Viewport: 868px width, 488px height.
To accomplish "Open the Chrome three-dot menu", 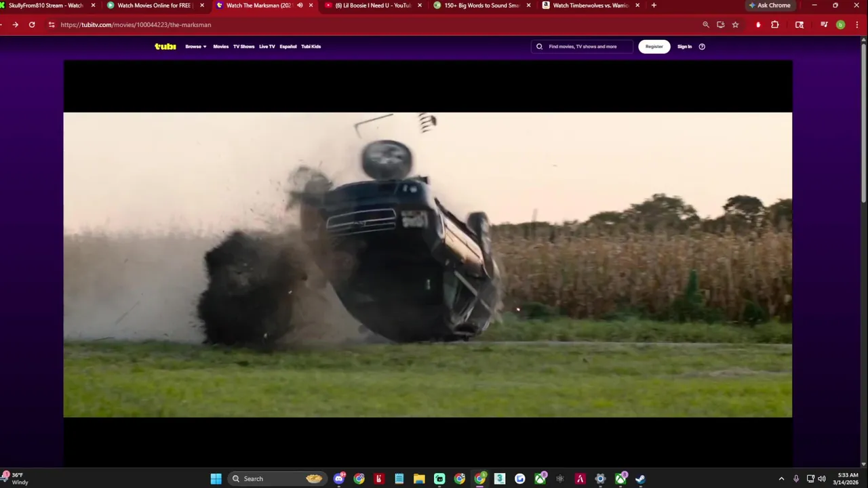I will point(856,24).
